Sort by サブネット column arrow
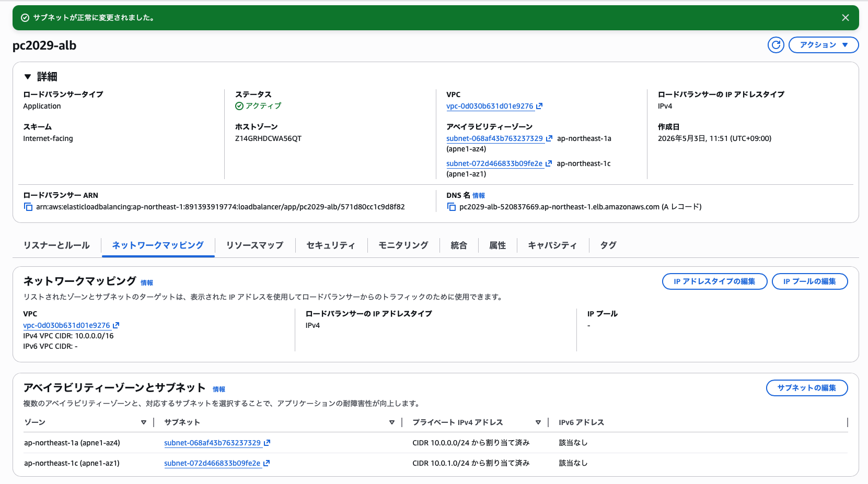Image resolution: width=868 pixels, height=484 pixels. click(392, 422)
